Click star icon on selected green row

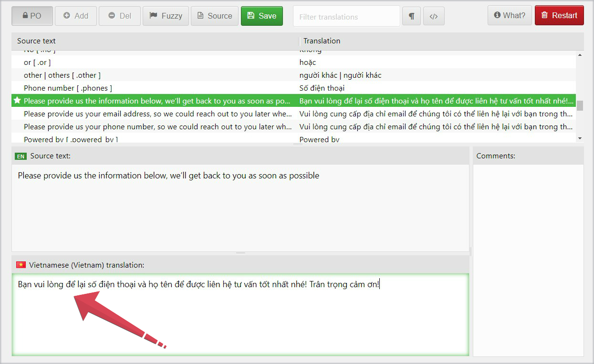18,101
